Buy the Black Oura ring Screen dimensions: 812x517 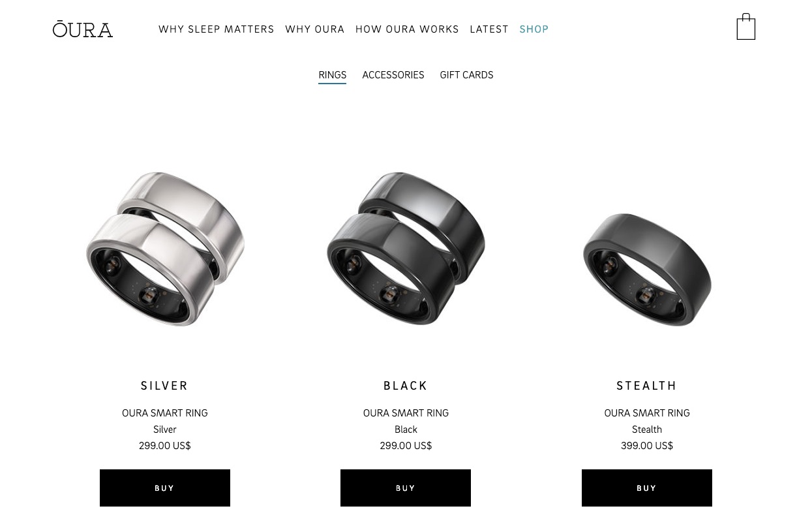(x=406, y=488)
